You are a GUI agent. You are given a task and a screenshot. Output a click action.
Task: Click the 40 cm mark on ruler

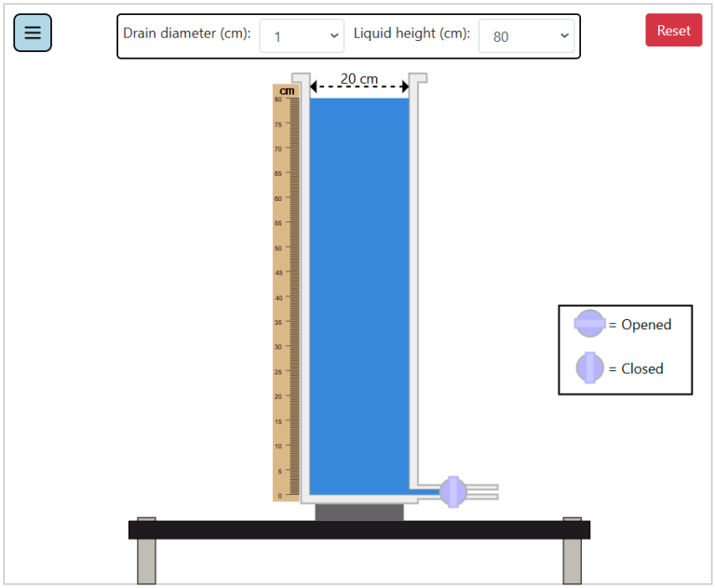(278, 298)
